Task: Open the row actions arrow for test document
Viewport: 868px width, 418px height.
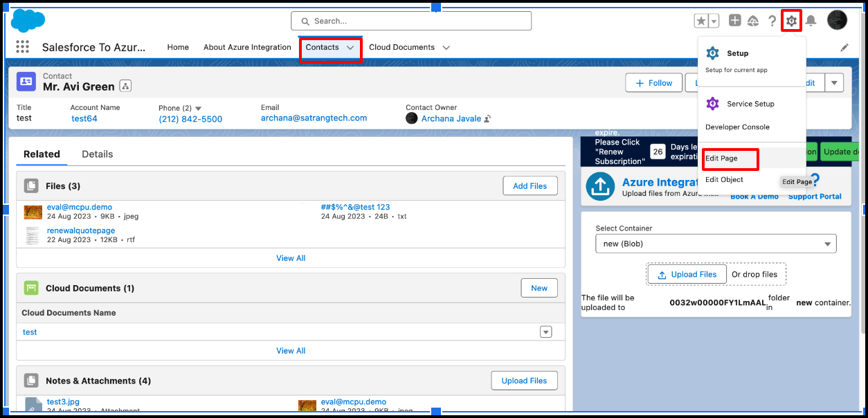Action: pos(546,332)
